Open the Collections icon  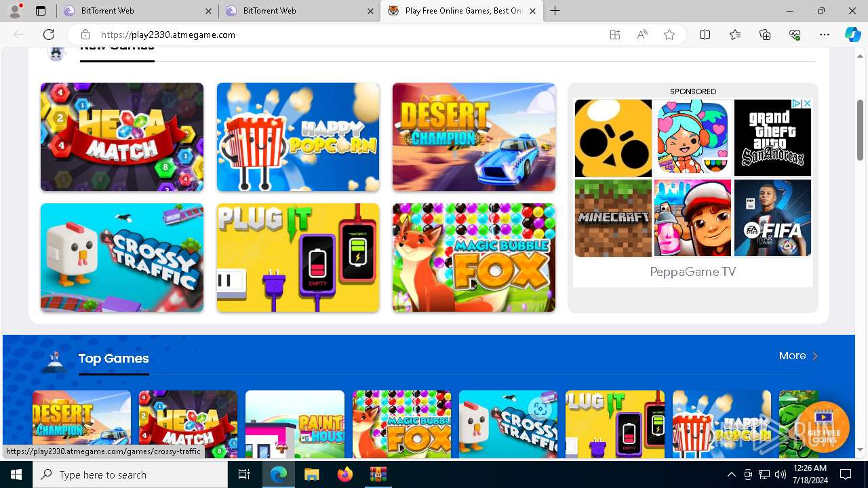pyautogui.click(x=765, y=35)
